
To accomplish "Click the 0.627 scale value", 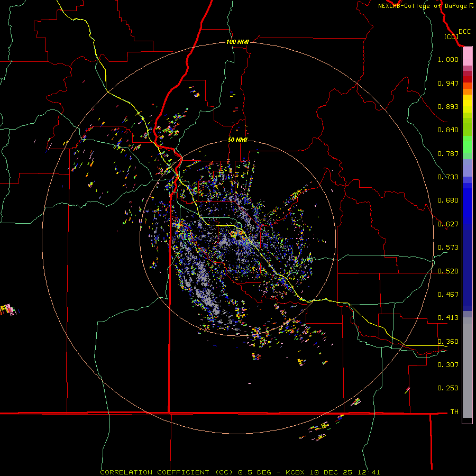I will [448, 224].
